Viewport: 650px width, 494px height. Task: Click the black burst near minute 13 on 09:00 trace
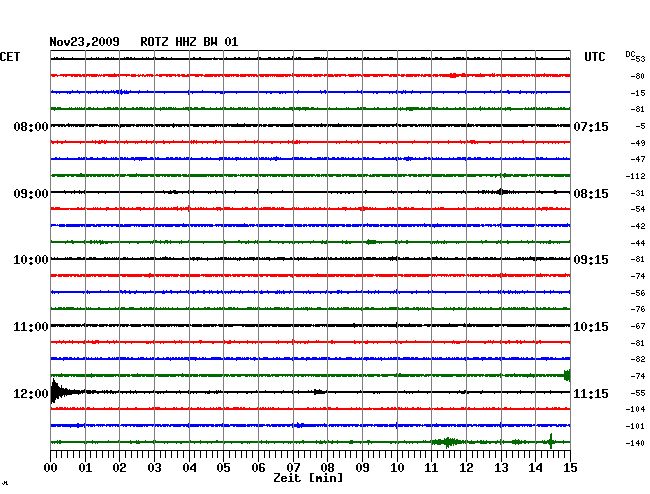pyautogui.click(x=502, y=192)
